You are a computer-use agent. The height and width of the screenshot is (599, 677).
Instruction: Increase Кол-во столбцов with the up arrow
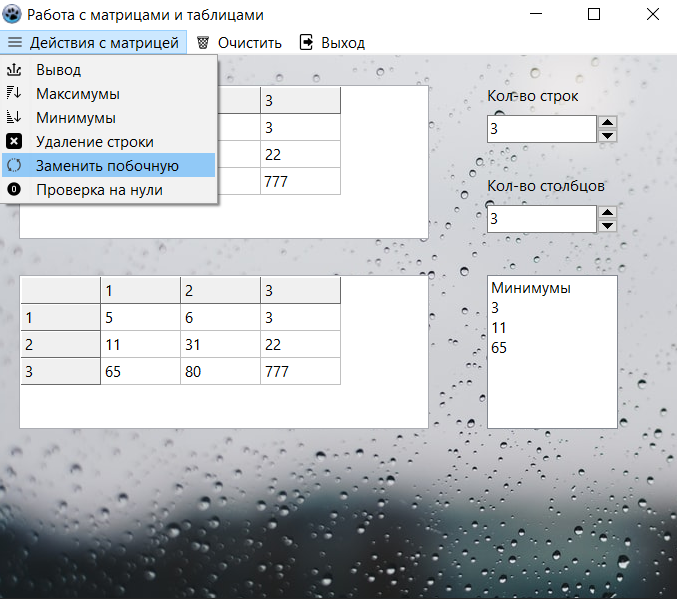607,212
